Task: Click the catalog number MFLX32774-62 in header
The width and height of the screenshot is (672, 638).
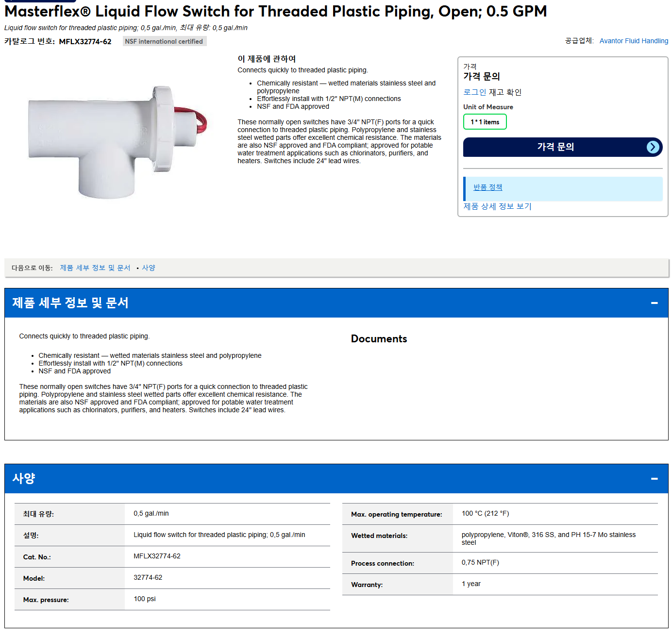Action: [x=85, y=42]
